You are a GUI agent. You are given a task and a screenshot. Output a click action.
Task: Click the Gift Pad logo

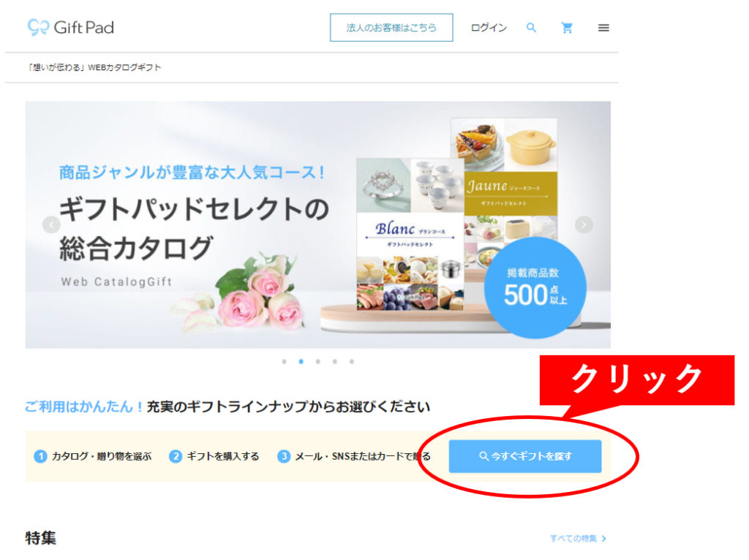71,27
